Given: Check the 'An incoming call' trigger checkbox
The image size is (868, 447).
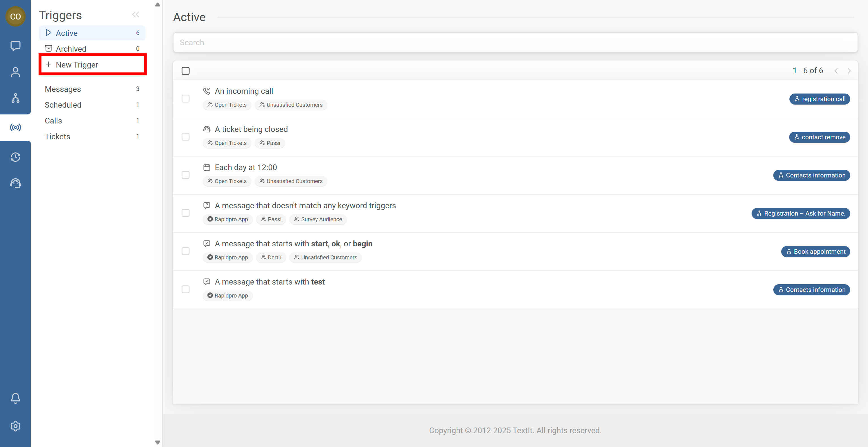Looking at the screenshot, I should (x=185, y=99).
